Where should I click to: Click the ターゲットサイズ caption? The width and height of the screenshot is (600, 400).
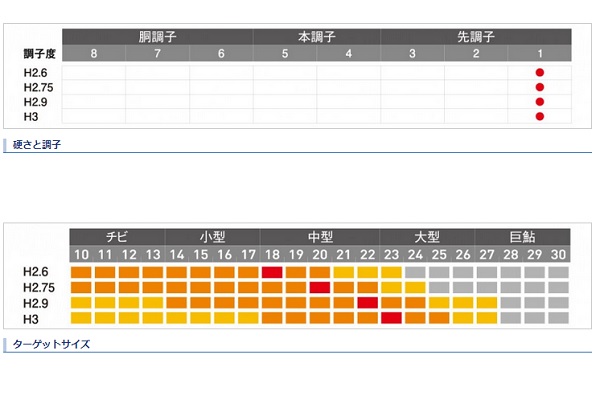point(50,344)
